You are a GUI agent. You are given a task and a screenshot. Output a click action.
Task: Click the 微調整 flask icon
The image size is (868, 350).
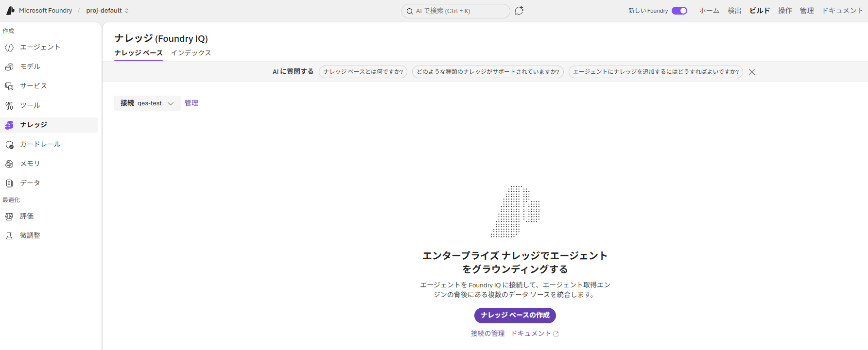9,236
